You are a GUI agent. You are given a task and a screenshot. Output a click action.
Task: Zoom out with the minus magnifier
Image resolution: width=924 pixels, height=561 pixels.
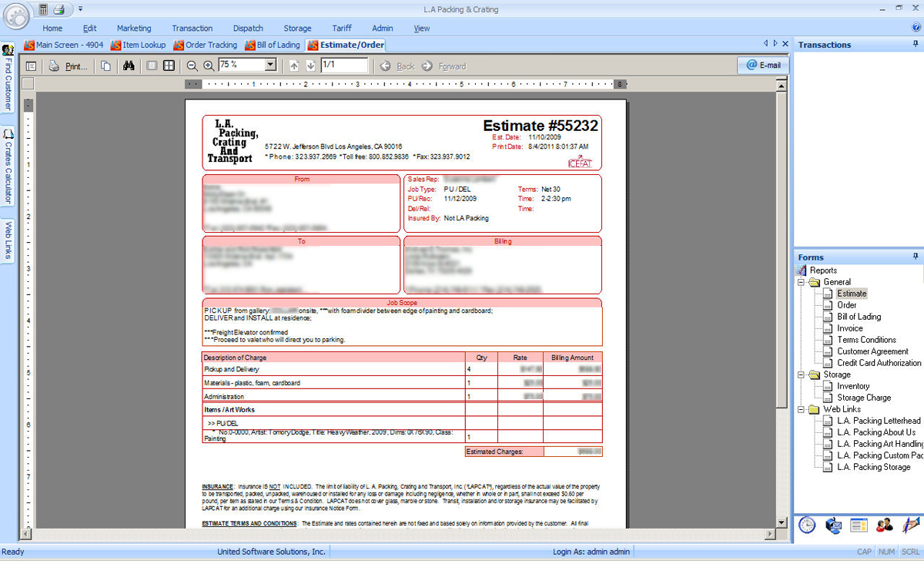[x=192, y=66]
